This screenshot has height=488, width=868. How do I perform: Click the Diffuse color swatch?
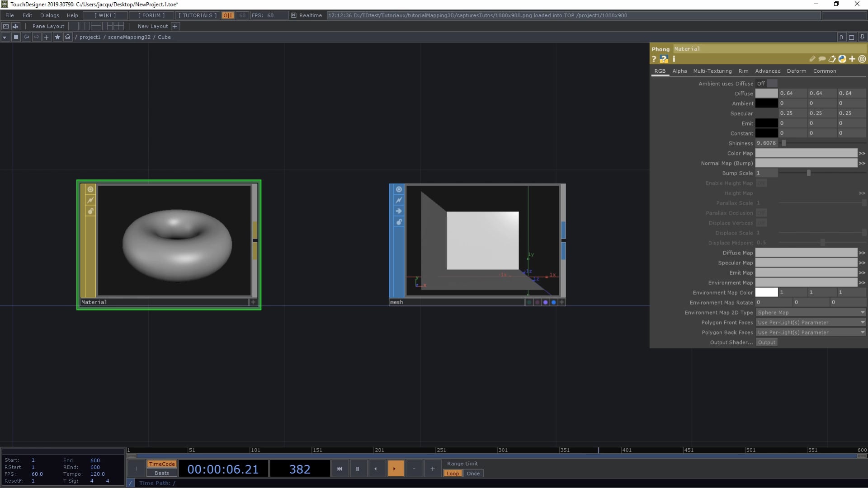766,94
